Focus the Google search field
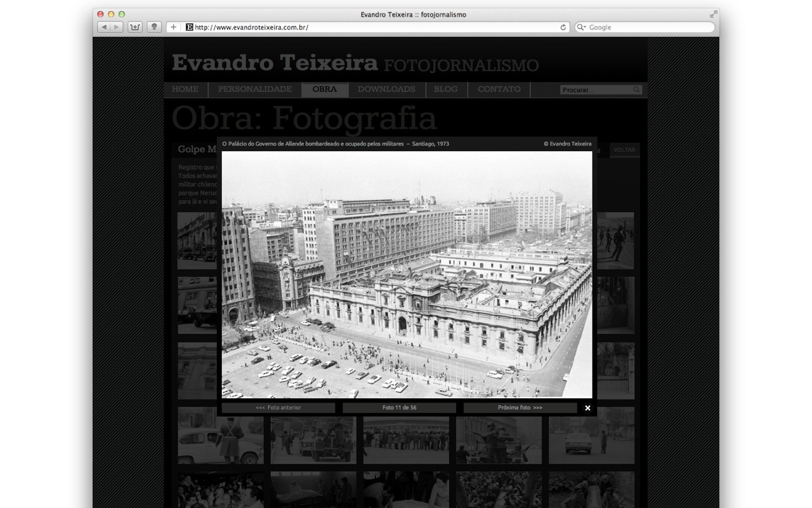 click(x=645, y=27)
